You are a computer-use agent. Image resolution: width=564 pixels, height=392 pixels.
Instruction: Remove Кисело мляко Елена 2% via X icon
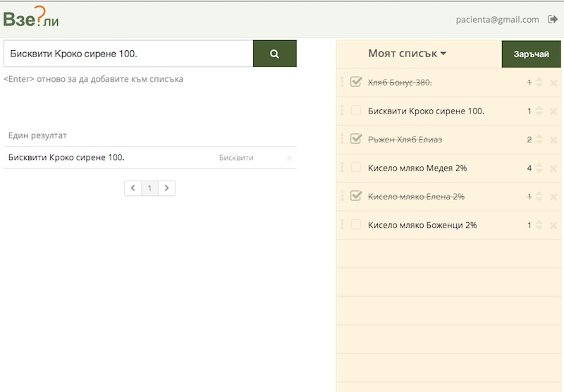(553, 197)
